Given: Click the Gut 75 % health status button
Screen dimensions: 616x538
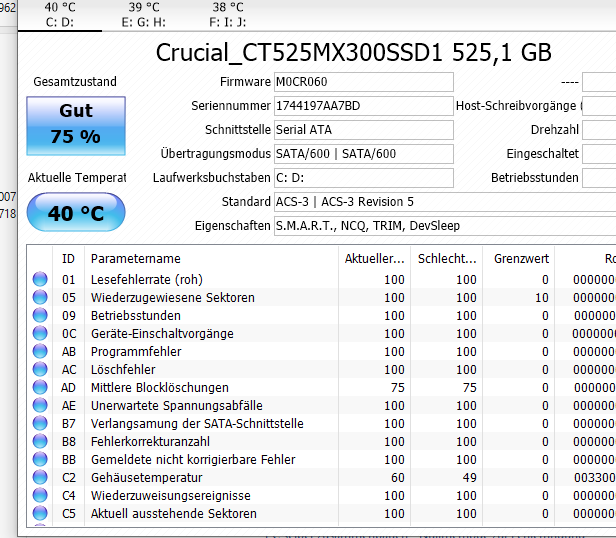Looking at the screenshot, I should pyautogui.click(x=76, y=126).
